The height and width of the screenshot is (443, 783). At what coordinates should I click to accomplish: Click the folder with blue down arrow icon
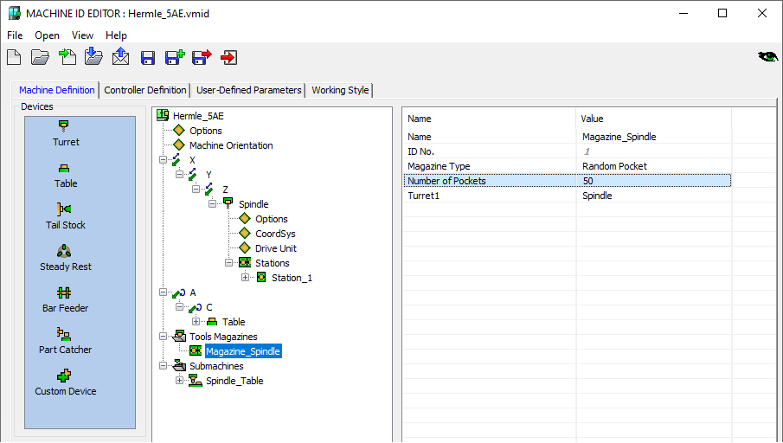(93, 56)
